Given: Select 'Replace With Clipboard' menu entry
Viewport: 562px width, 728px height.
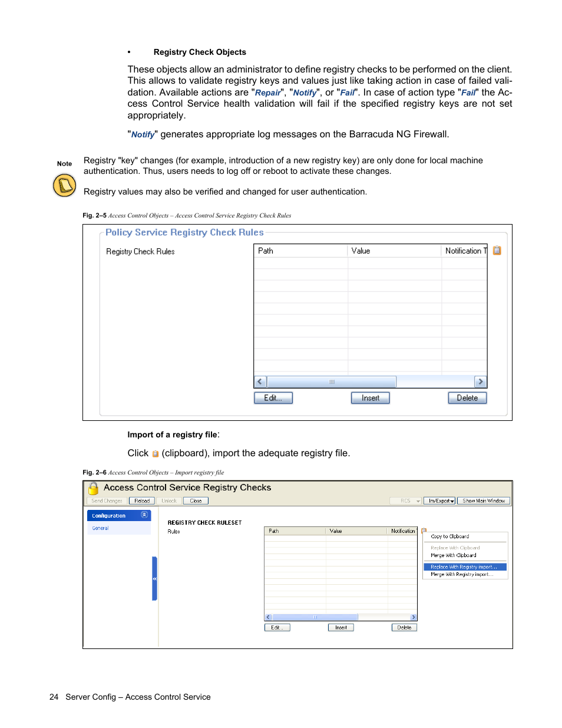Looking at the screenshot, I should 455,548.
